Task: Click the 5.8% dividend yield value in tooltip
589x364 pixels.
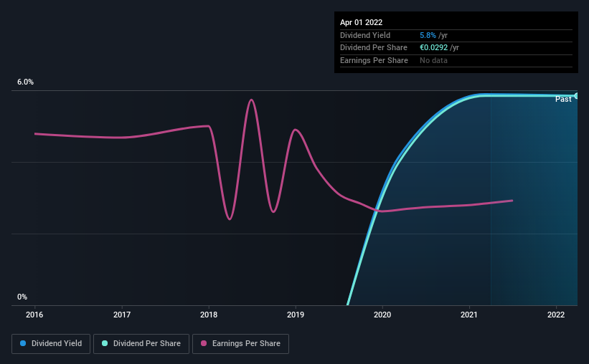Action: click(428, 35)
